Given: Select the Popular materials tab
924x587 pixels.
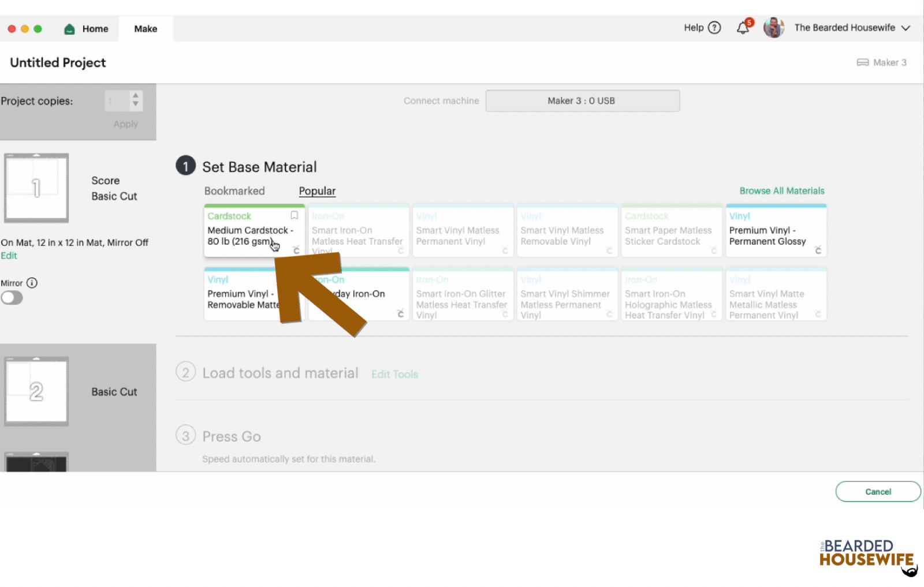Looking at the screenshot, I should 317,191.
